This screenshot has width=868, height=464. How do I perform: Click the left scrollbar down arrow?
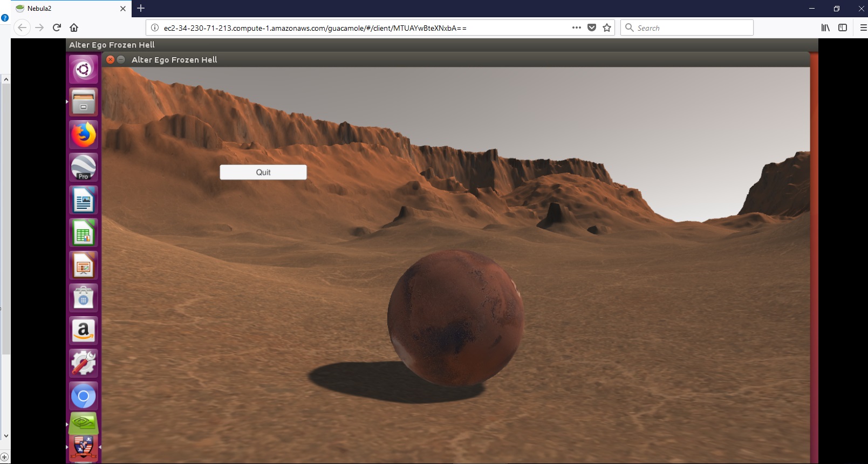point(6,435)
